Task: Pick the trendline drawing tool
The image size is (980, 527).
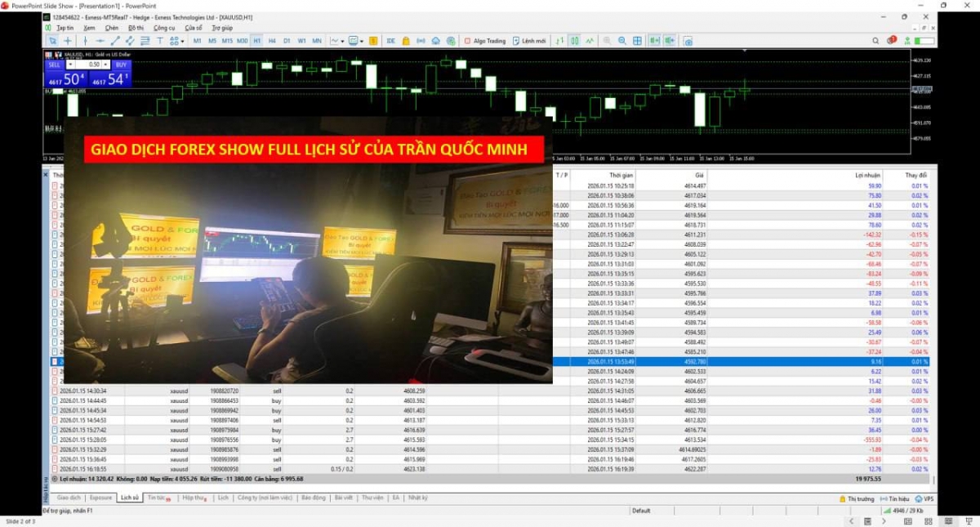Action: coord(115,41)
